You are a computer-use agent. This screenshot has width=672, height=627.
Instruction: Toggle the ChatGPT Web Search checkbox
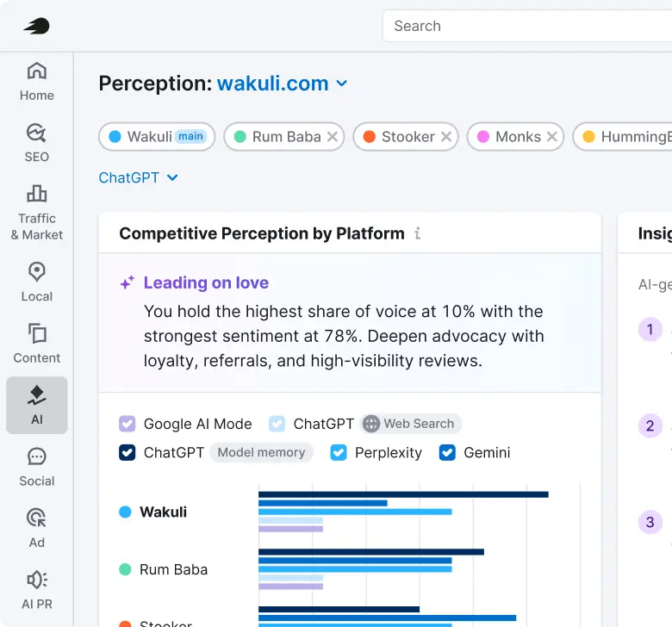277,424
